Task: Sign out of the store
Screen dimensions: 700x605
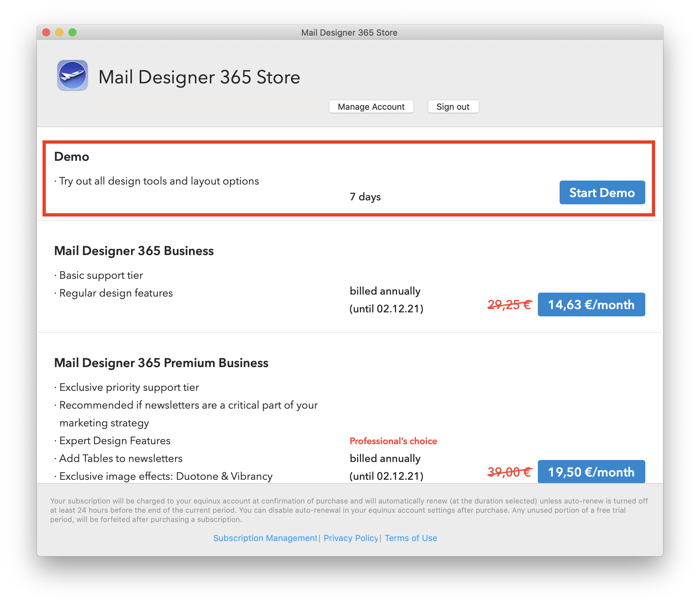Action: pos(453,107)
